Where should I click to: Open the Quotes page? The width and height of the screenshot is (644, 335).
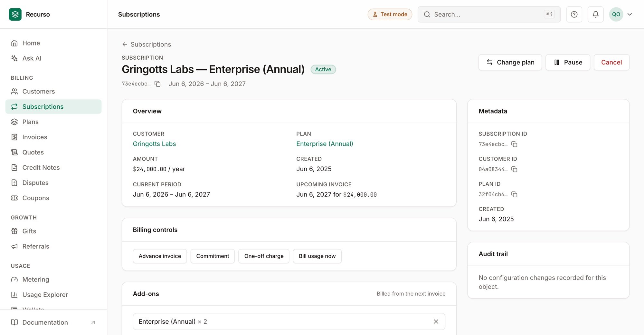coord(53,152)
